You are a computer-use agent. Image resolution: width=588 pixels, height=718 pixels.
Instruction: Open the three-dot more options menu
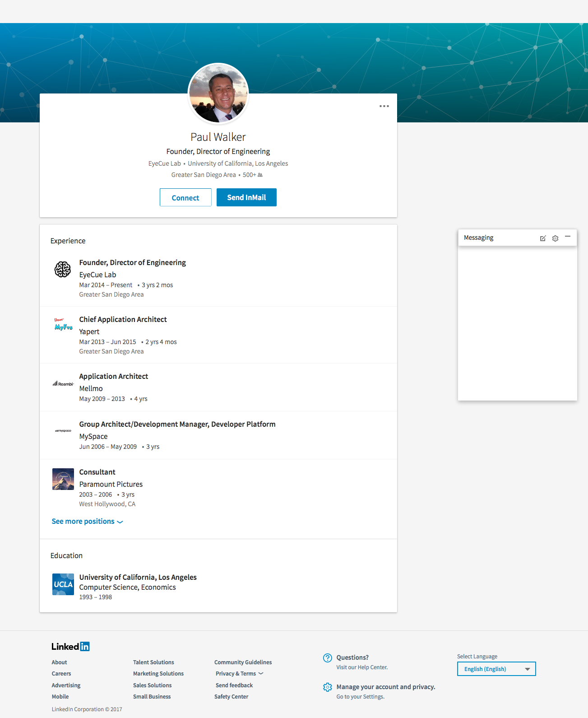384,106
